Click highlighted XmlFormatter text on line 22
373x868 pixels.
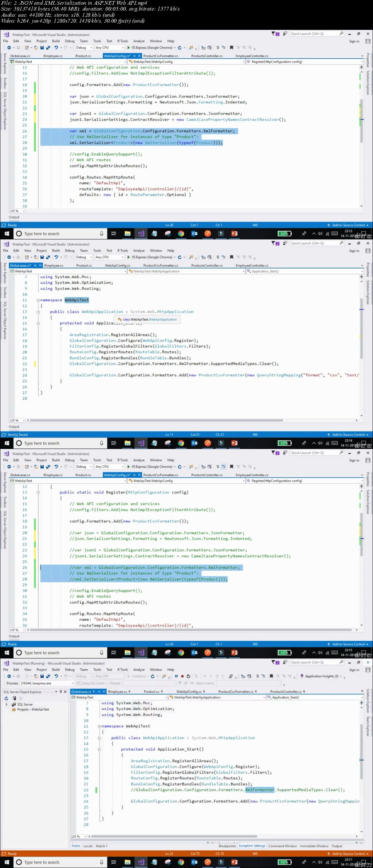click(260, 790)
